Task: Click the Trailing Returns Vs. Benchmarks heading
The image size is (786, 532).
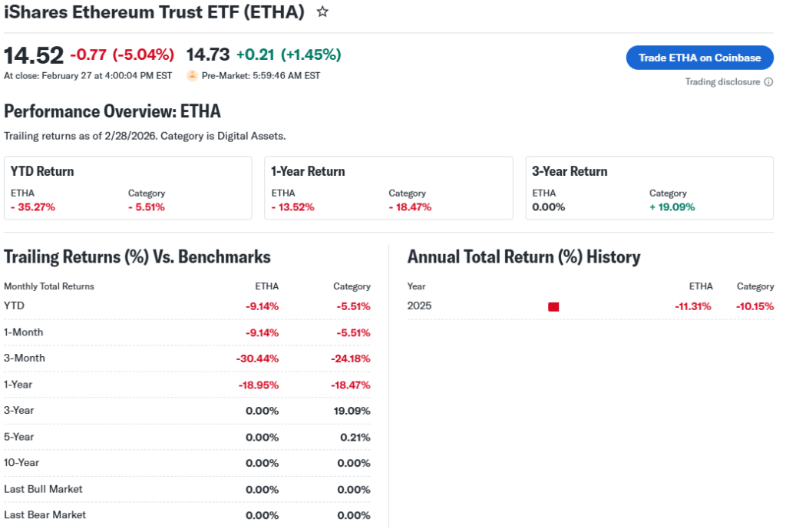Action: pos(137,257)
